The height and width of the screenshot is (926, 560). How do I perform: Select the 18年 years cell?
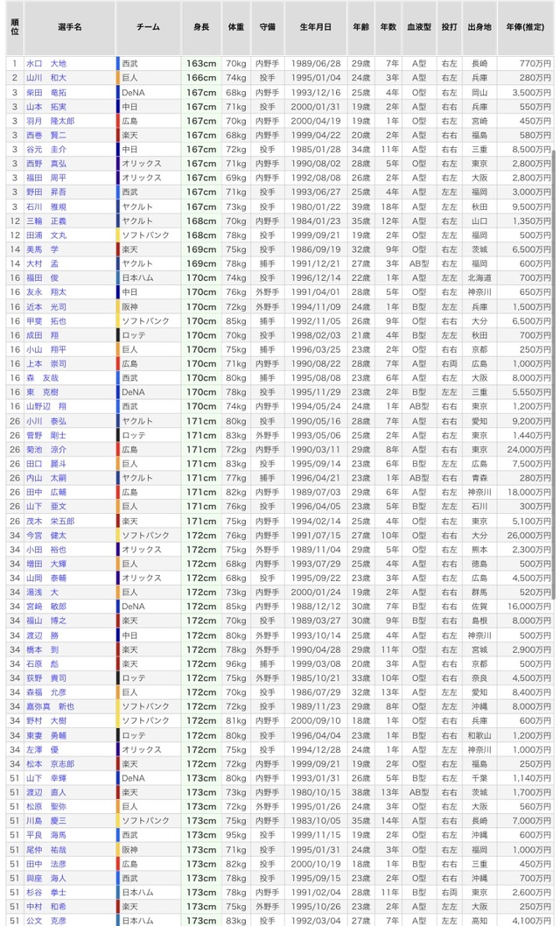point(388,207)
